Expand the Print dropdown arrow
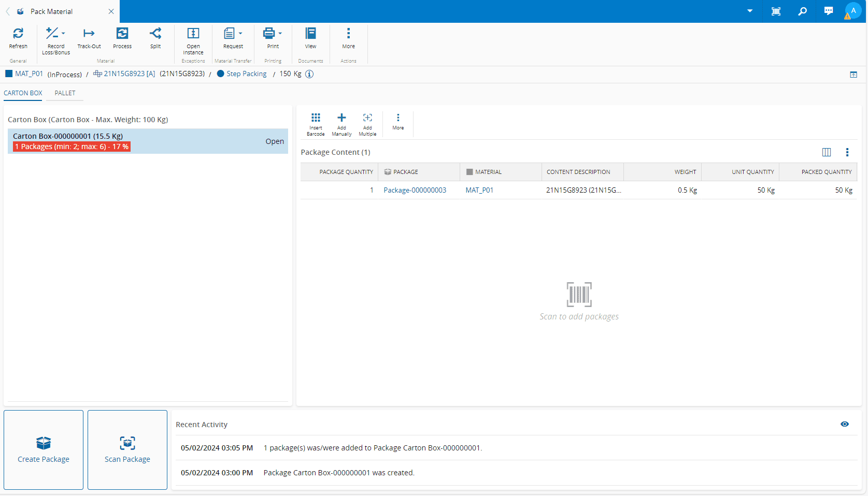Viewport: 868px width, 496px height. click(x=280, y=33)
